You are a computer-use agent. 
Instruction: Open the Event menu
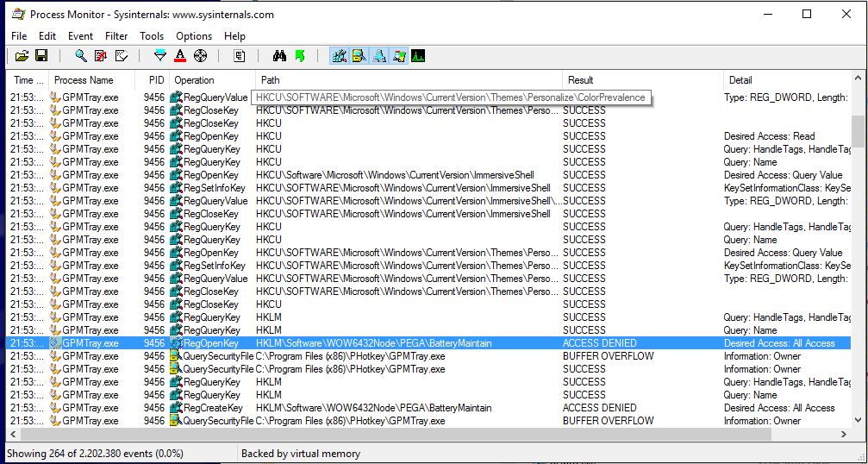point(80,36)
